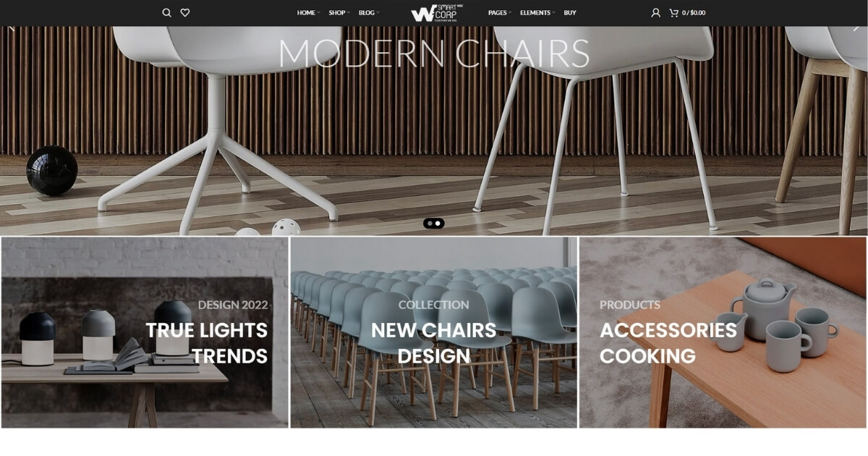Open True Lights Trends banner
The height and width of the screenshot is (456, 868).
coord(145,332)
